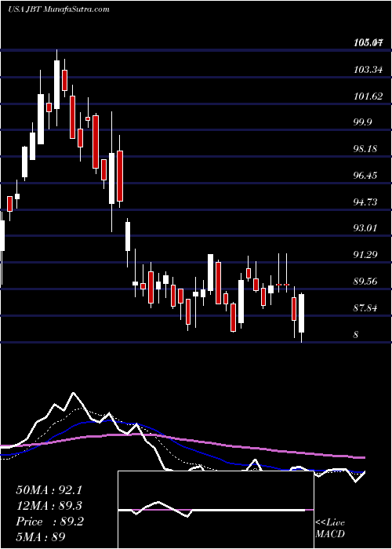392x549 pixels.
Task: Click the 93.01 price axis label
Action: click(x=365, y=228)
